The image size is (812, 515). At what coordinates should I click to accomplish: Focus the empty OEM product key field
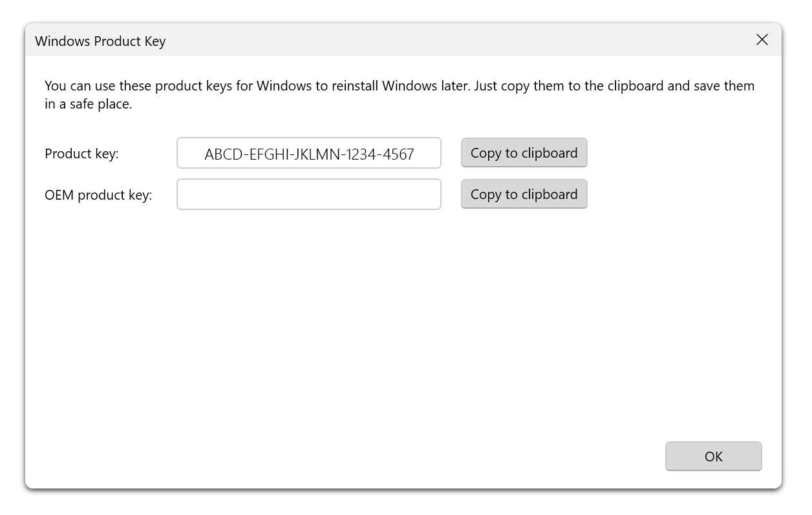pos(309,194)
